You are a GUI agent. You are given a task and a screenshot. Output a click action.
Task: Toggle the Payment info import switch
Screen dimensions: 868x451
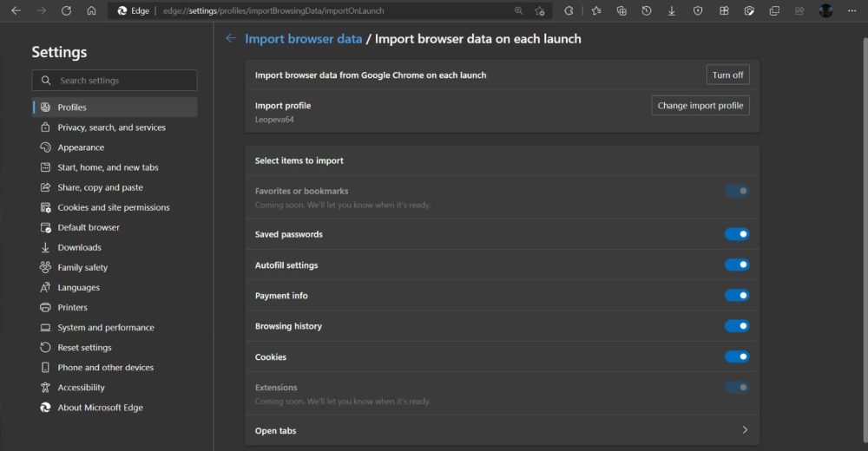pos(737,296)
